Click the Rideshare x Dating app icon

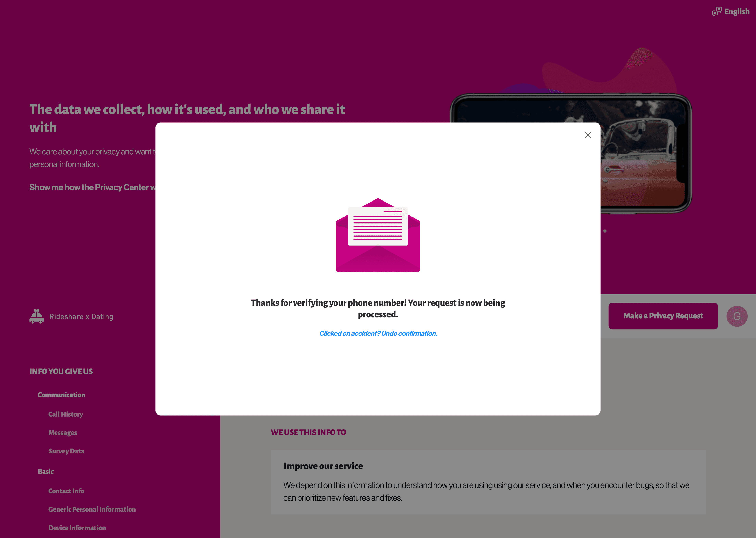(37, 316)
